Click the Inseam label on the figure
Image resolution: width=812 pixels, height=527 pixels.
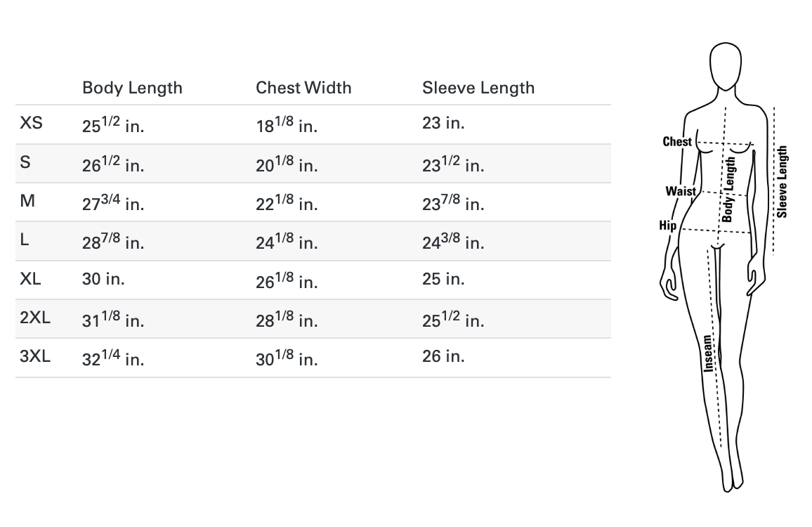coord(708,352)
